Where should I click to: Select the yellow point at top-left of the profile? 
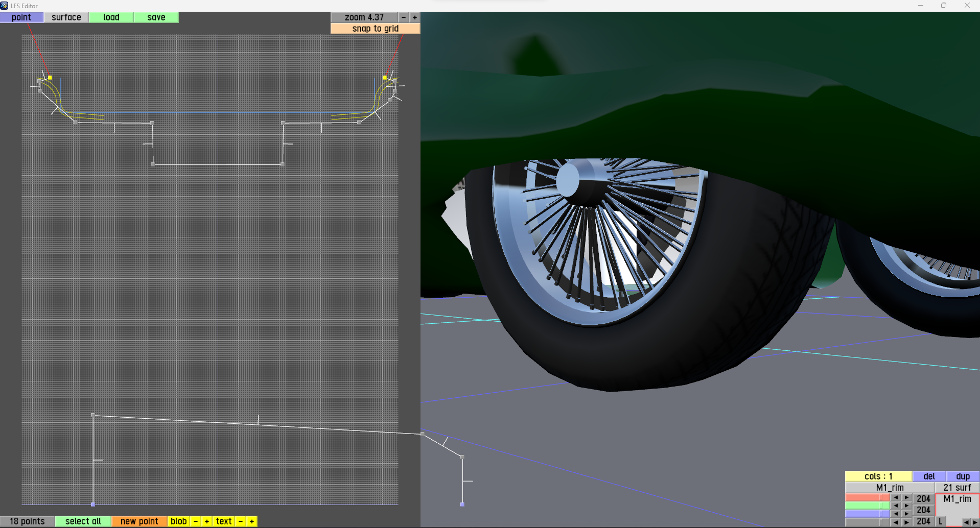pos(50,78)
